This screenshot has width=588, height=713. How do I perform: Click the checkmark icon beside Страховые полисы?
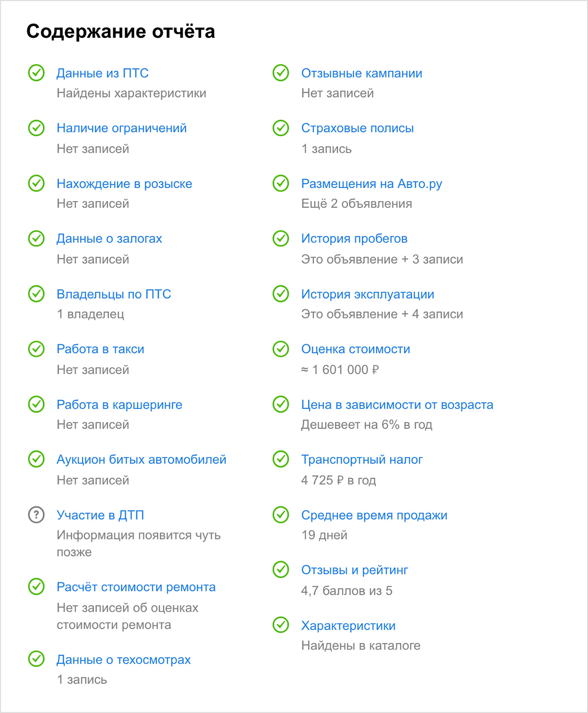point(281,128)
